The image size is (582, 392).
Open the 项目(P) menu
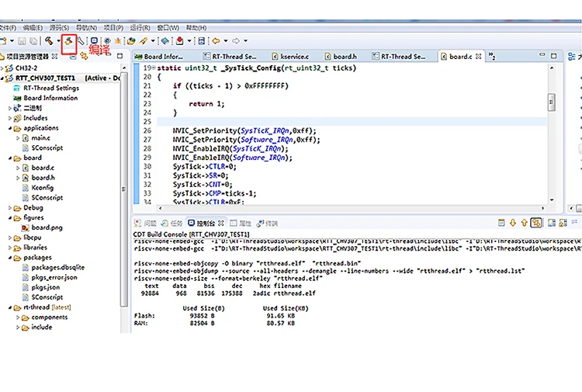coord(113,28)
